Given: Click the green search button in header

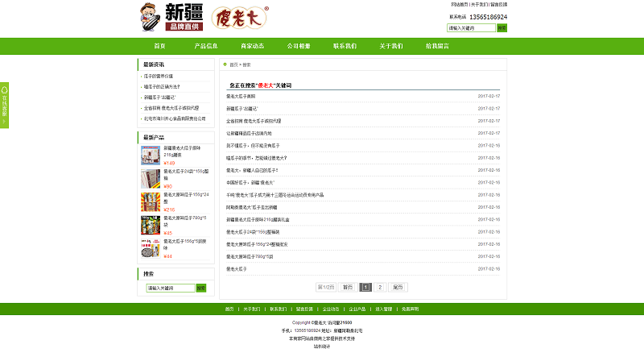Looking at the screenshot, I should (502, 27).
